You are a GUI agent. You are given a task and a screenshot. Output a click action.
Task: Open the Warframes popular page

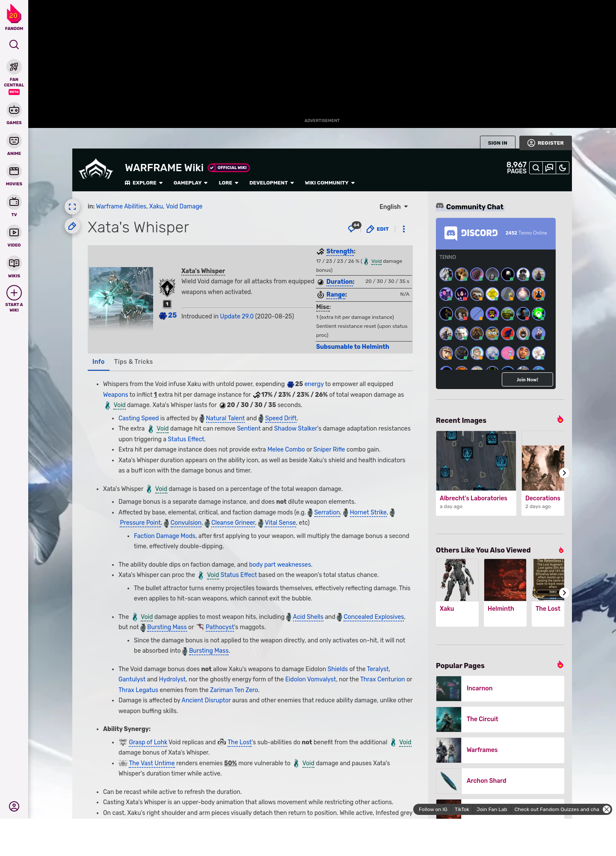[500, 750]
